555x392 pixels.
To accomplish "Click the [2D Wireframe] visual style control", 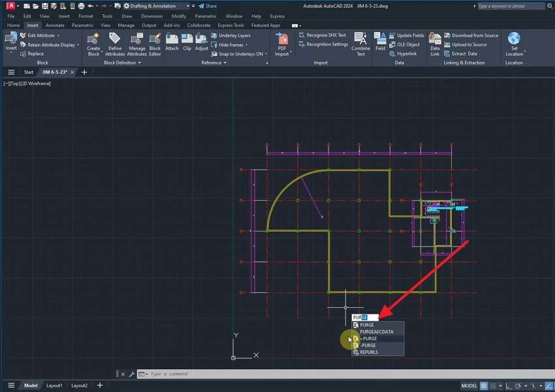I will pyautogui.click(x=37, y=83).
